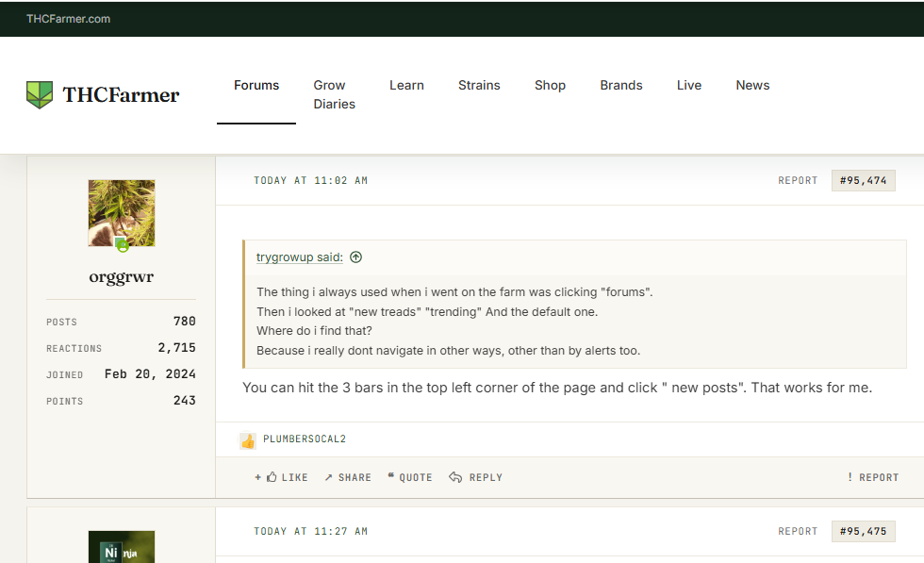Screen dimensions: 924x563
Task: Click the 2,715 reactions count
Action: click(177, 348)
